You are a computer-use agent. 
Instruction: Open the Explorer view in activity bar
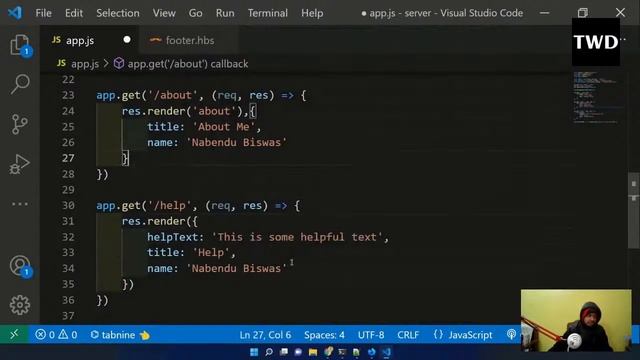coord(20,45)
